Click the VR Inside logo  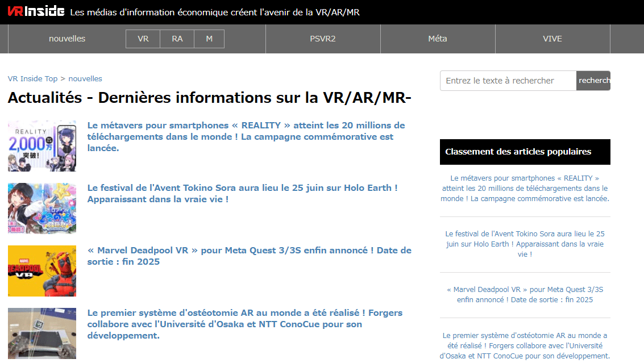click(36, 11)
